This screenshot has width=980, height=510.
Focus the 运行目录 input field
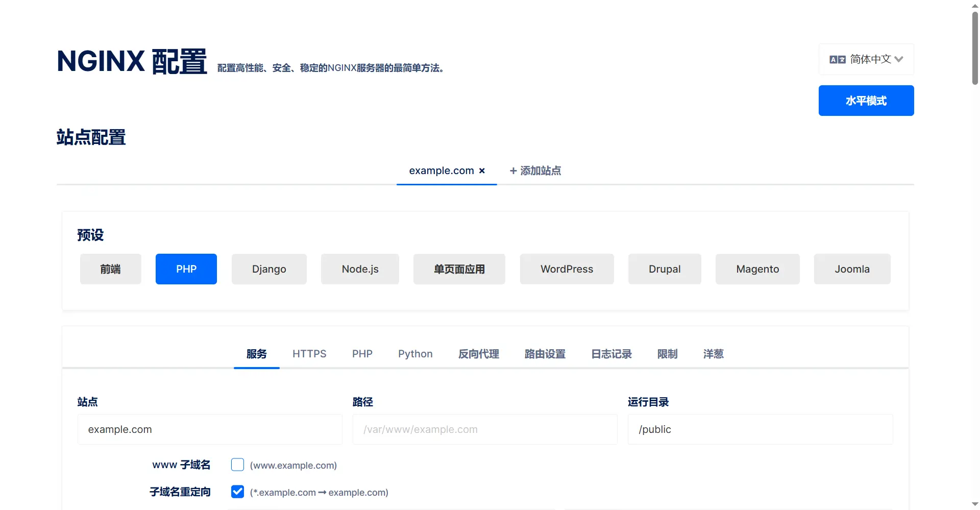point(761,429)
